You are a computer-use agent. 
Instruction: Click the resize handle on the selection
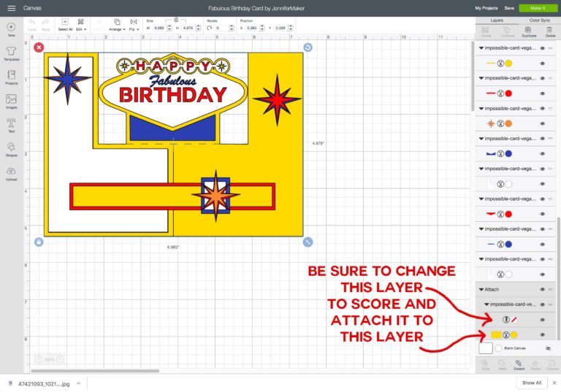click(308, 242)
